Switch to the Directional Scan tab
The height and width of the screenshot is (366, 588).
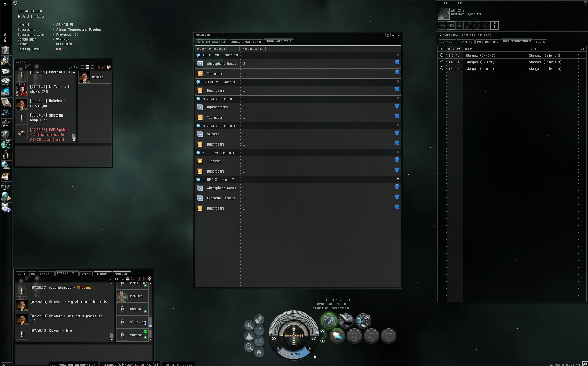click(246, 42)
